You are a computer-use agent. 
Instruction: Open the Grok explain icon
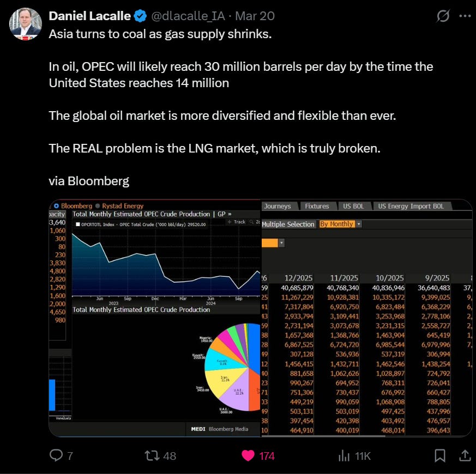(x=443, y=16)
